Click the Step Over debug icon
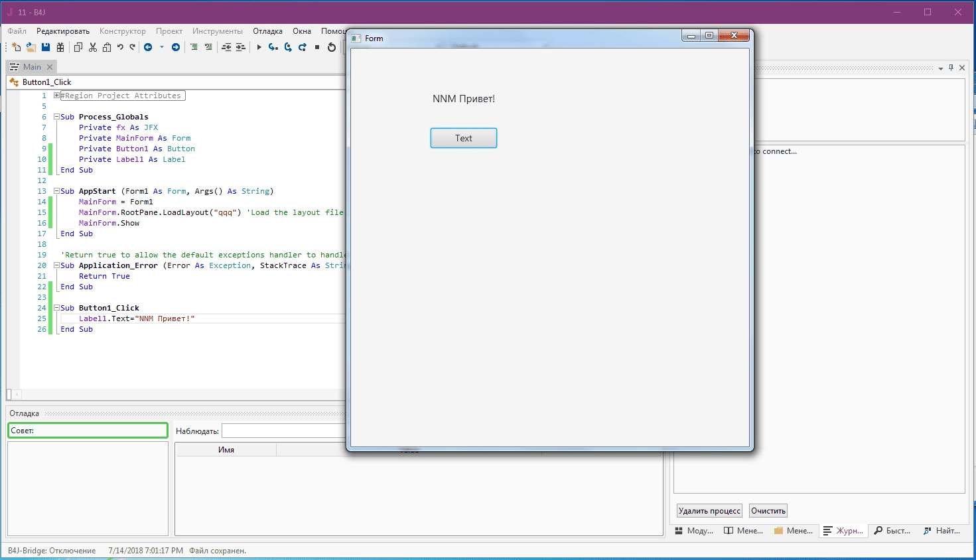 [288, 47]
